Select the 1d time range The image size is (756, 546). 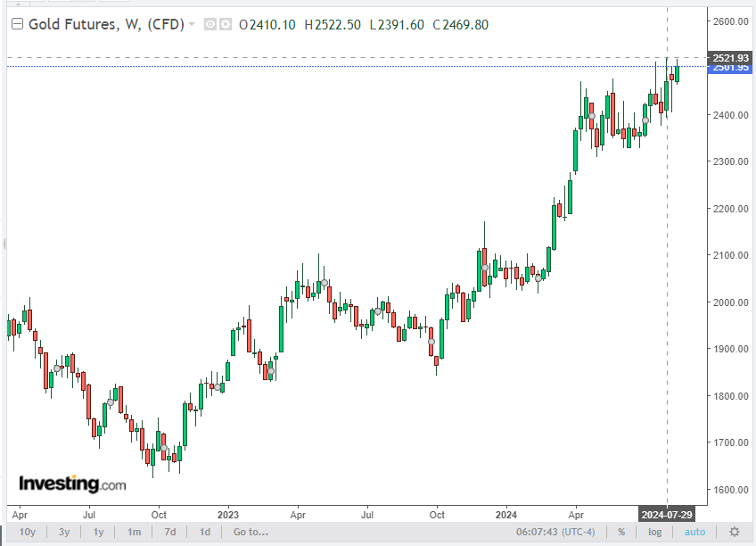pyautogui.click(x=205, y=532)
